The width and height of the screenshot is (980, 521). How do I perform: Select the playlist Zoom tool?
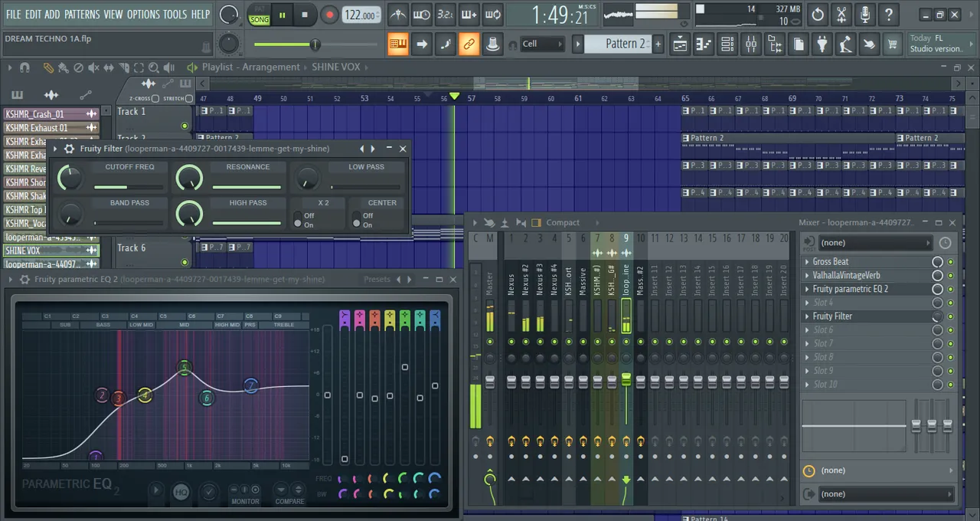(154, 67)
